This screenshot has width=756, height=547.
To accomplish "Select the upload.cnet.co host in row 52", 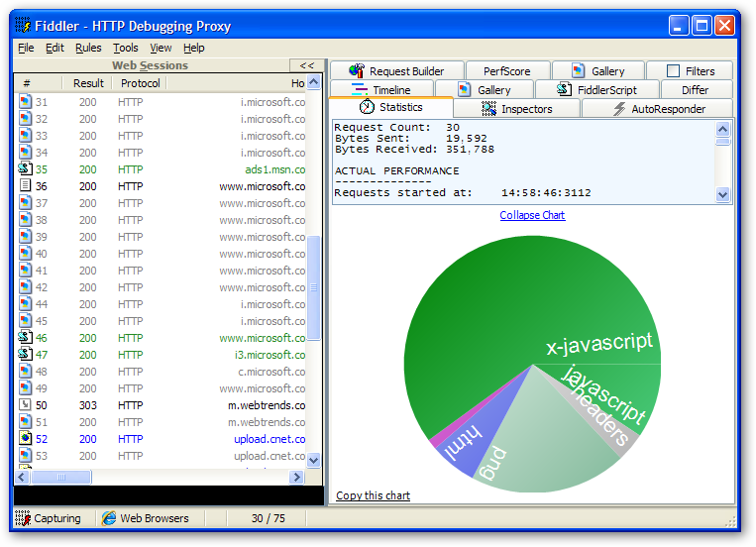I will click(x=270, y=438).
